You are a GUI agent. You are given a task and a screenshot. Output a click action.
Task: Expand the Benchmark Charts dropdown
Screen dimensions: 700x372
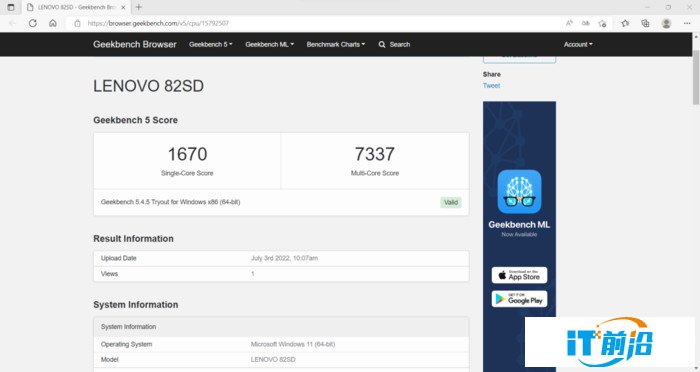[x=336, y=44]
